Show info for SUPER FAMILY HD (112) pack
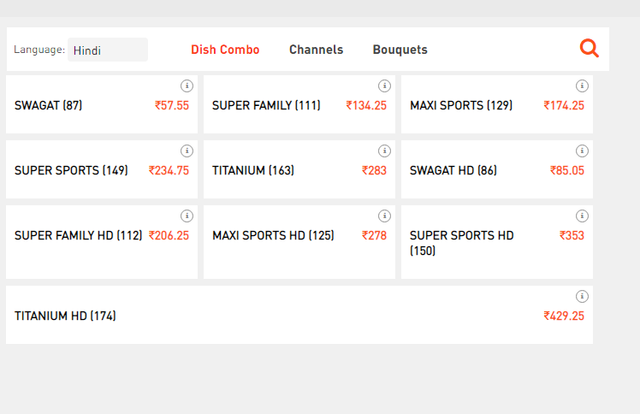 [187, 216]
